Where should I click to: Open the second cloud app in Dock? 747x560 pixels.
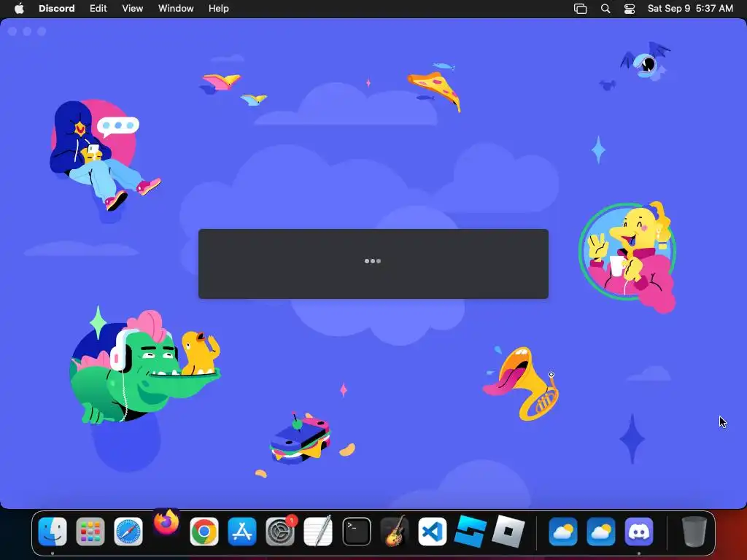[x=601, y=532]
